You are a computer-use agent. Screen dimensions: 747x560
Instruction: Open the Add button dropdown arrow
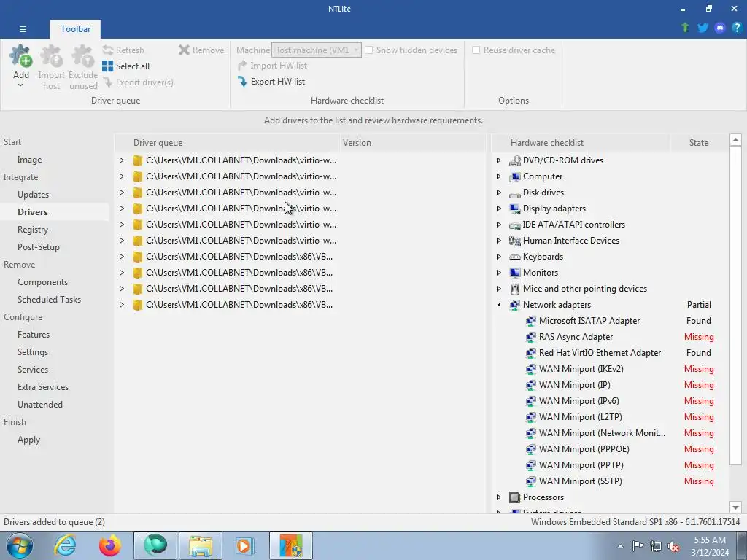click(20, 85)
